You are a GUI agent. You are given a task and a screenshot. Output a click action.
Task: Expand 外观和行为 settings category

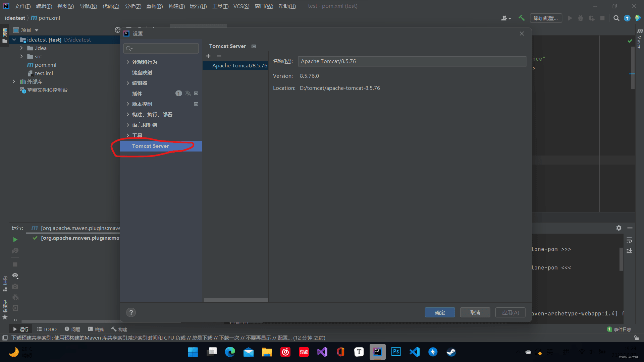[x=128, y=62]
